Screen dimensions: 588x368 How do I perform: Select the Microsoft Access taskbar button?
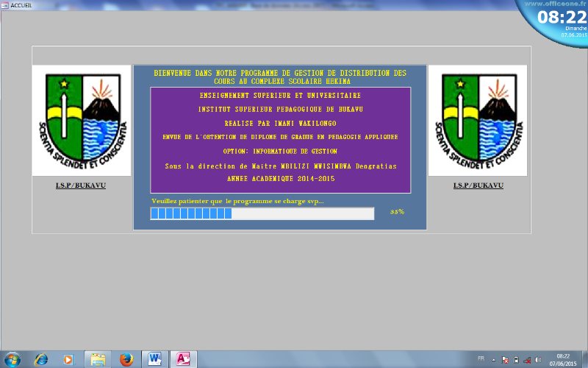[183, 359]
